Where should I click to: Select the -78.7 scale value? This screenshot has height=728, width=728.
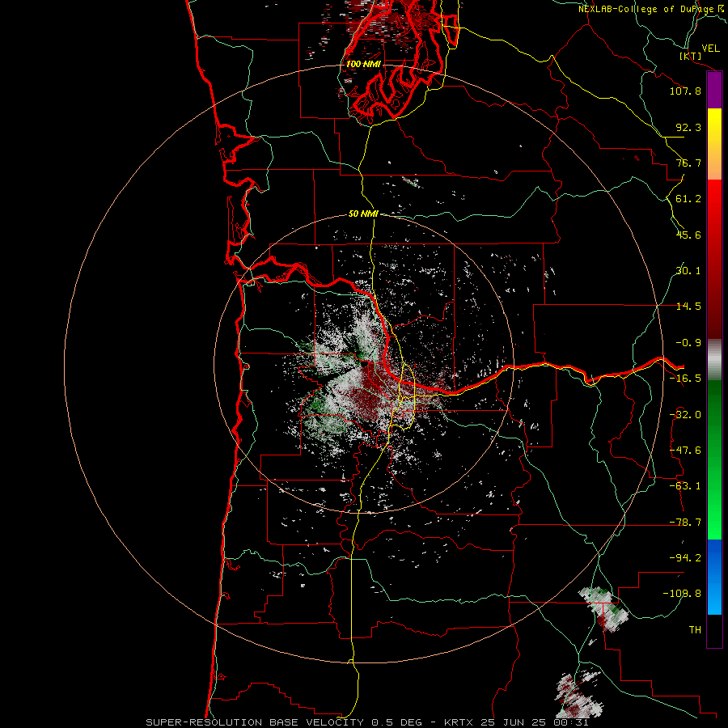(x=685, y=523)
